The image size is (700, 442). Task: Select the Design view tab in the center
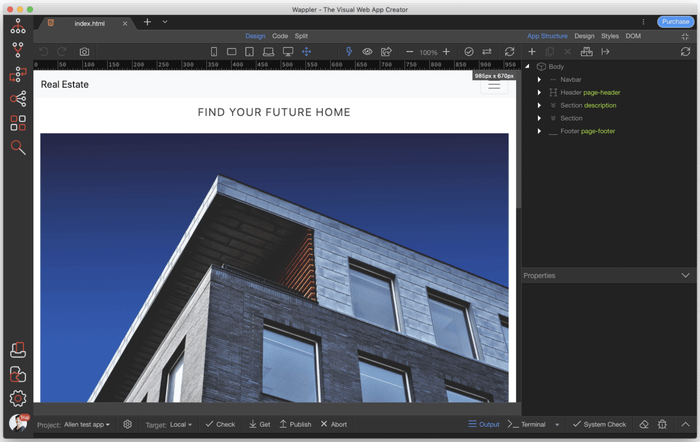[255, 36]
